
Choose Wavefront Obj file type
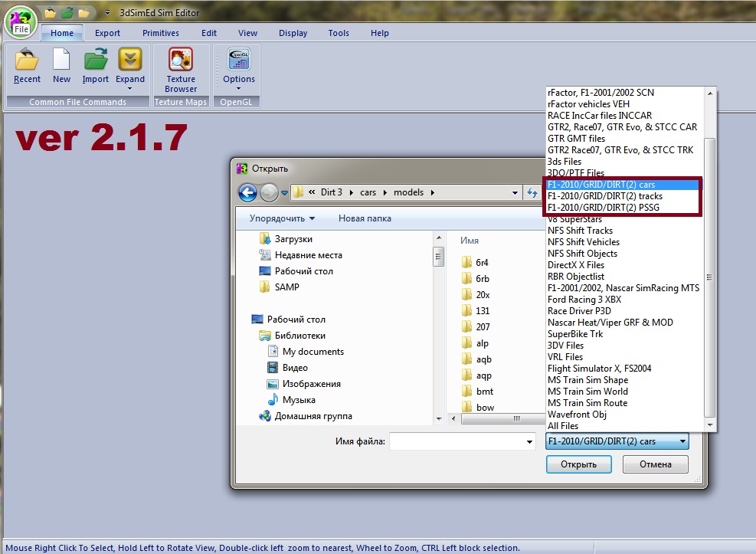pyautogui.click(x=577, y=415)
